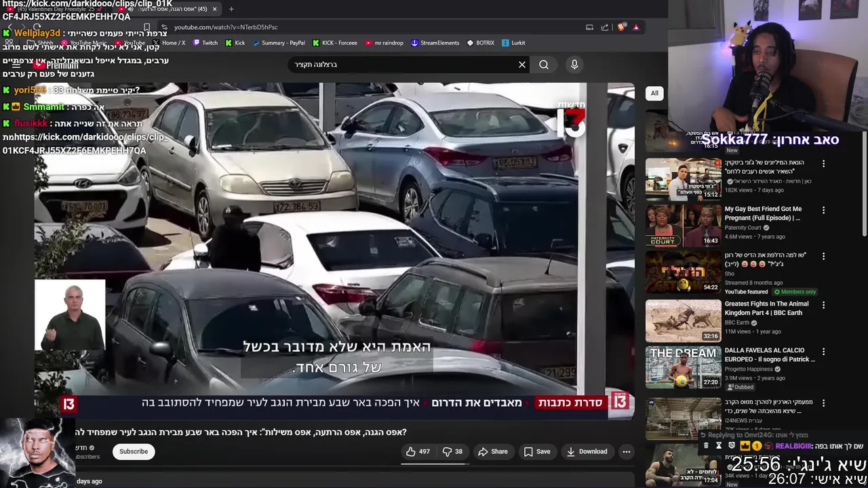
Task: Open a new browser tab
Action: 231,9
